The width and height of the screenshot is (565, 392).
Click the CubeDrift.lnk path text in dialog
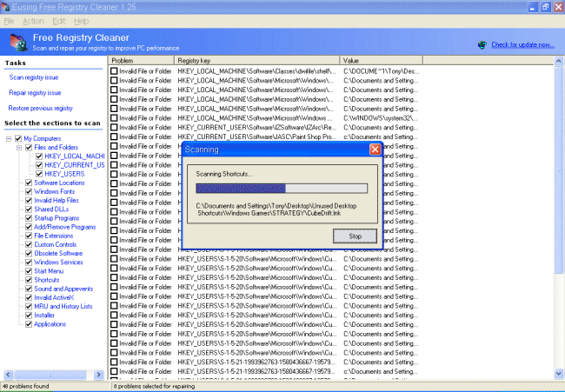click(276, 209)
